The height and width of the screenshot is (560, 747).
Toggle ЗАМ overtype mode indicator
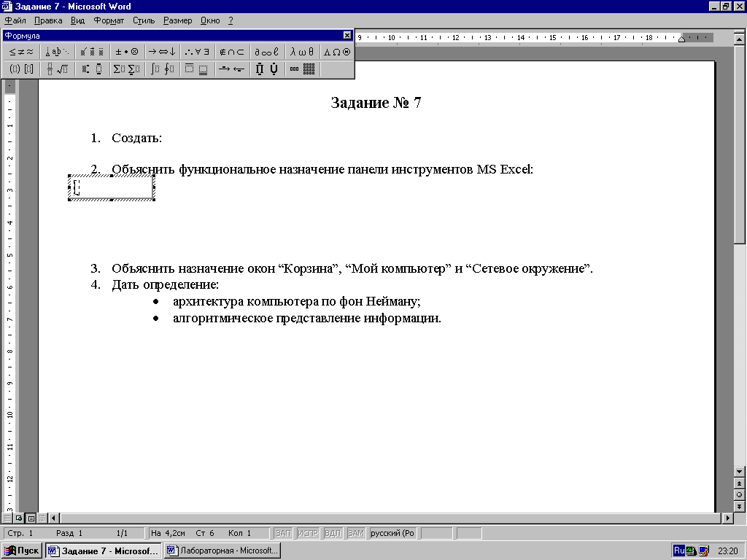356,533
